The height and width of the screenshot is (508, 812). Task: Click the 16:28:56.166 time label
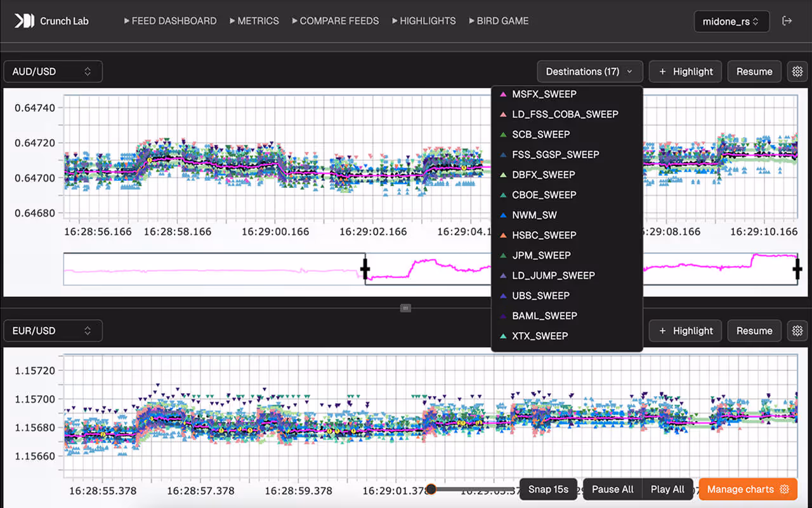coord(98,232)
